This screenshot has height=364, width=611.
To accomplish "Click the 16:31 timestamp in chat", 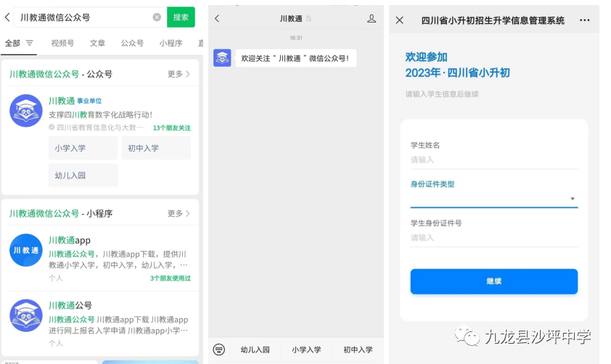I will point(296,38).
